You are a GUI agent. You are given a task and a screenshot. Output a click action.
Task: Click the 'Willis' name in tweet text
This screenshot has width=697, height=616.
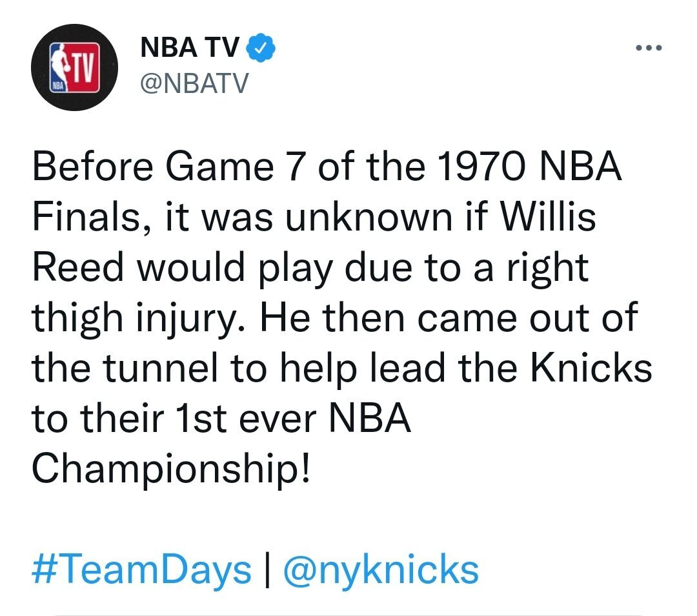click(x=548, y=217)
